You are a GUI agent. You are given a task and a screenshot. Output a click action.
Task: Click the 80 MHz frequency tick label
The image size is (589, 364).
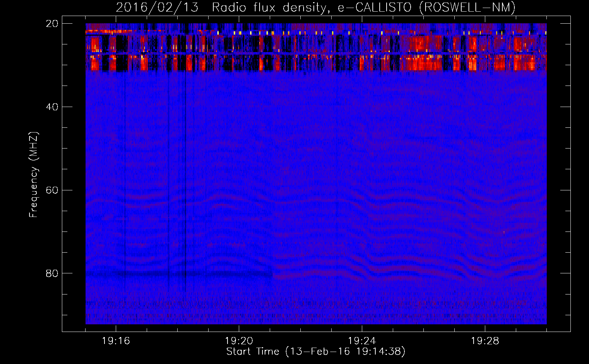tap(52, 273)
